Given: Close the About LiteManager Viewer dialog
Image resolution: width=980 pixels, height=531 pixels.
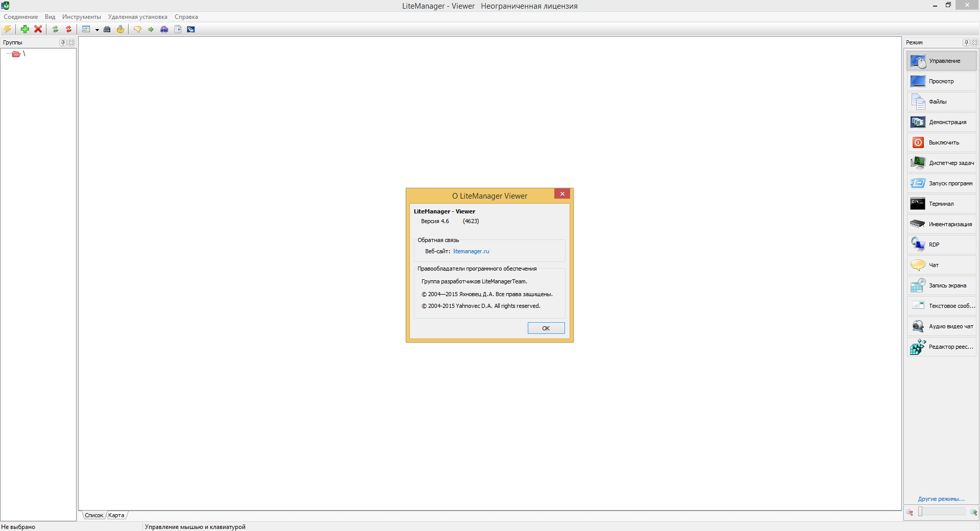Looking at the screenshot, I should tap(562, 194).
